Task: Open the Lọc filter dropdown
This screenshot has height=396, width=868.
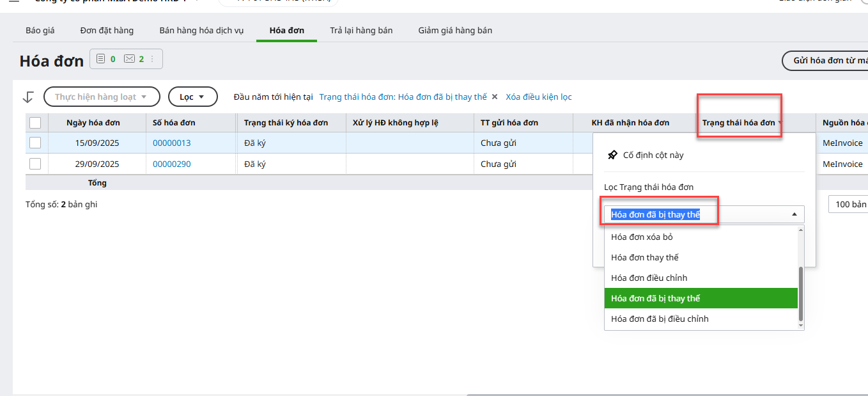Action: click(x=192, y=97)
